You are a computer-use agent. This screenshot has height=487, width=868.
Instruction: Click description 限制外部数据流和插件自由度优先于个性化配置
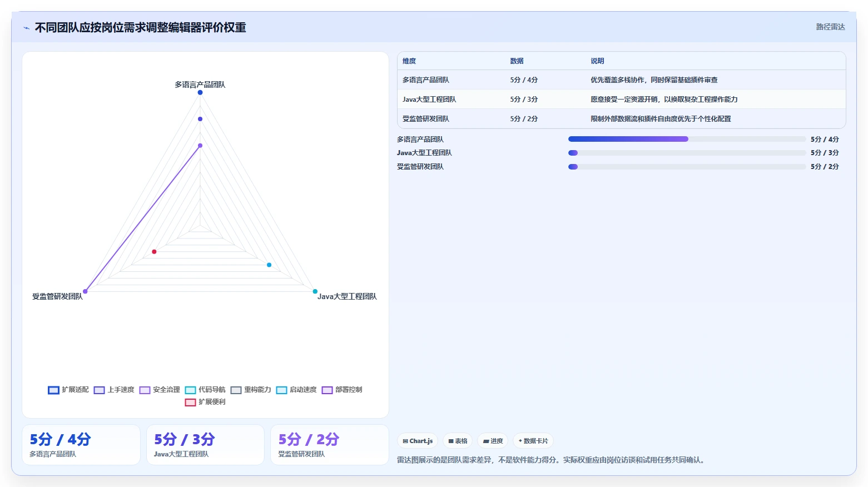pos(661,119)
